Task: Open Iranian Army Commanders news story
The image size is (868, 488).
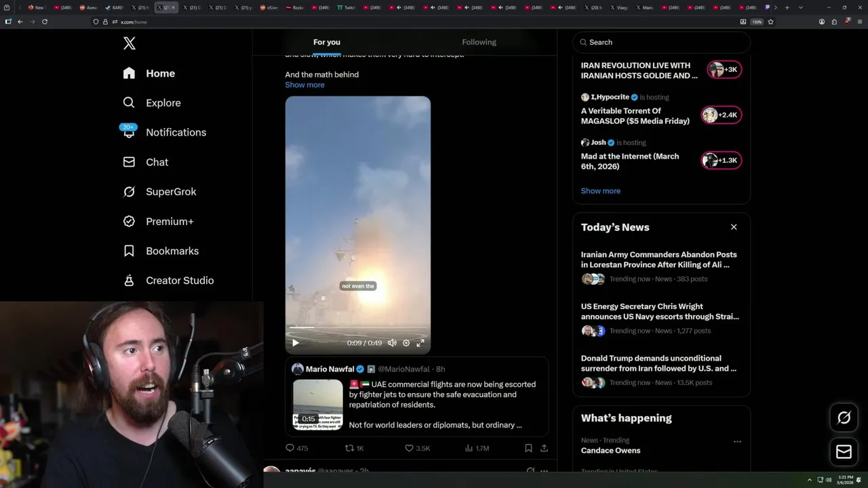Action: point(659,260)
